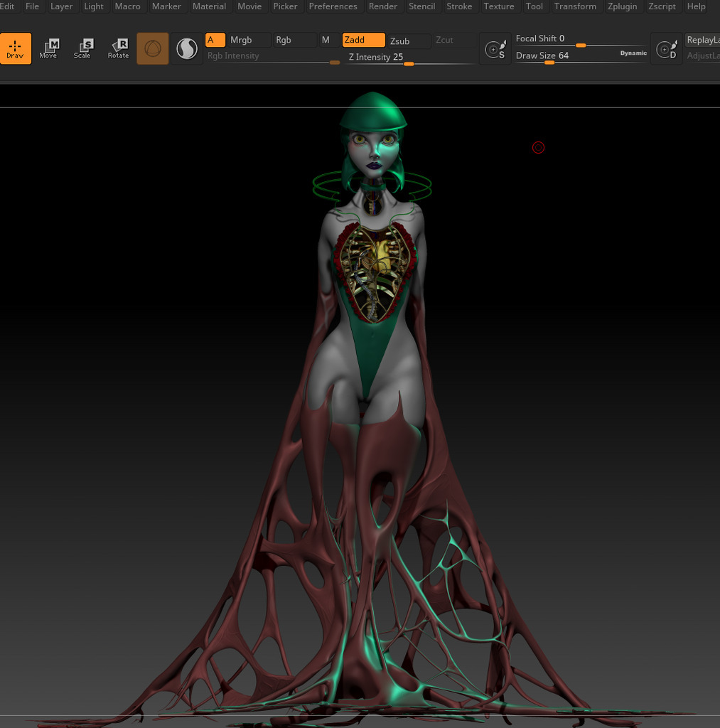Select the Draw mode icon
The image size is (720, 728).
click(x=16, y=48)
